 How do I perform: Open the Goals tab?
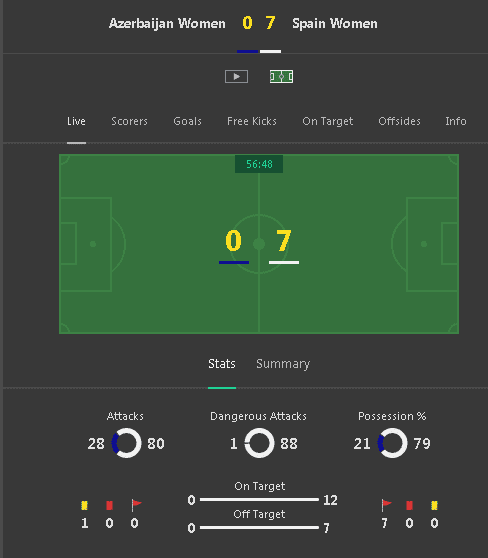pos(187,121)
